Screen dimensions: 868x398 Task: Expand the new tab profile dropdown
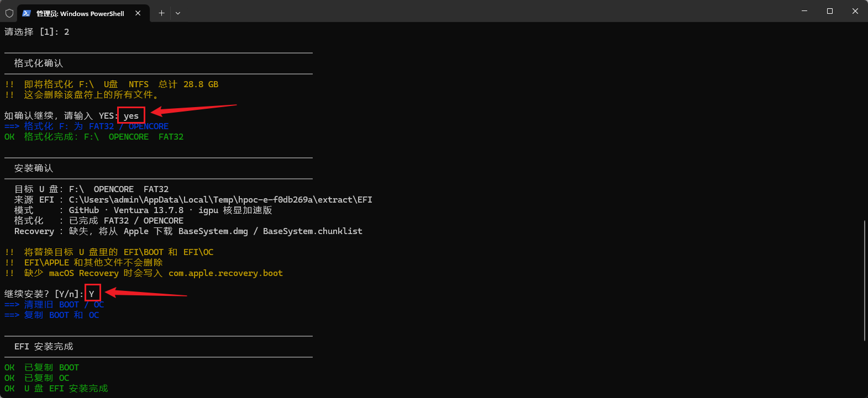[178, 13]
